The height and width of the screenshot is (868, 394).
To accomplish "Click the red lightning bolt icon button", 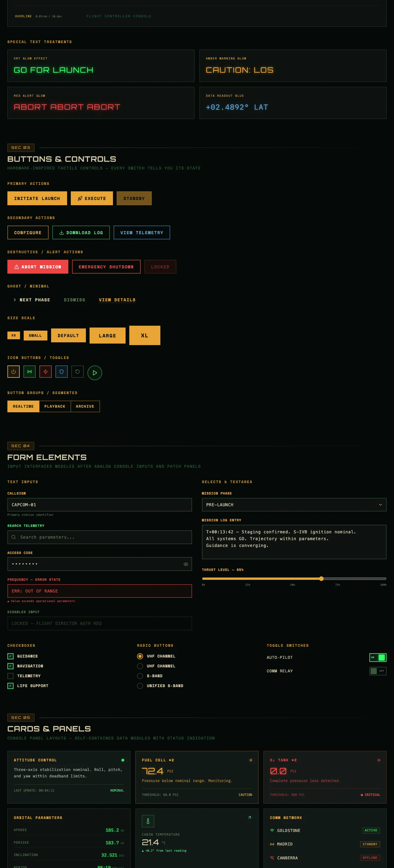I will (46, 372).
